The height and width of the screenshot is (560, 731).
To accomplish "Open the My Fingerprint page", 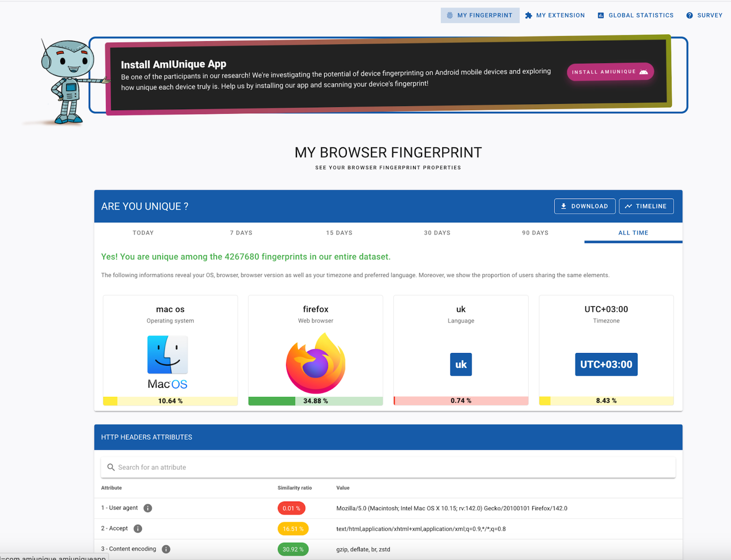I will (479, 15).
